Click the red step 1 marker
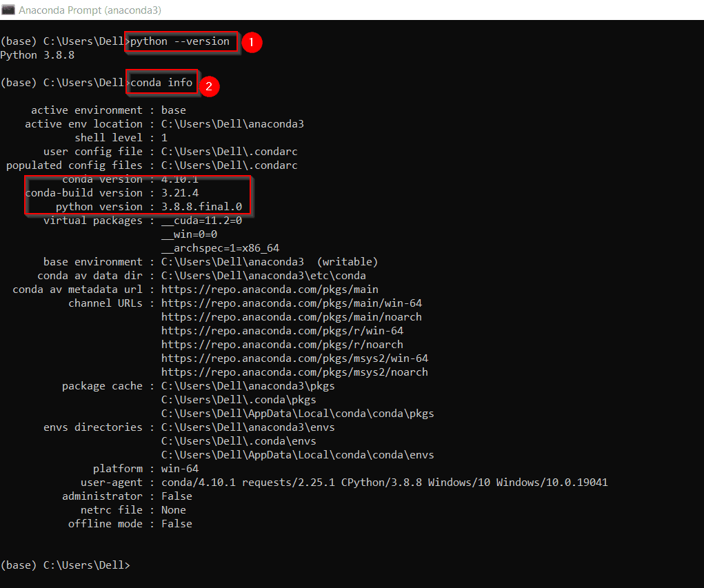Viewport: 704px width, 588px height. [251, 43]
